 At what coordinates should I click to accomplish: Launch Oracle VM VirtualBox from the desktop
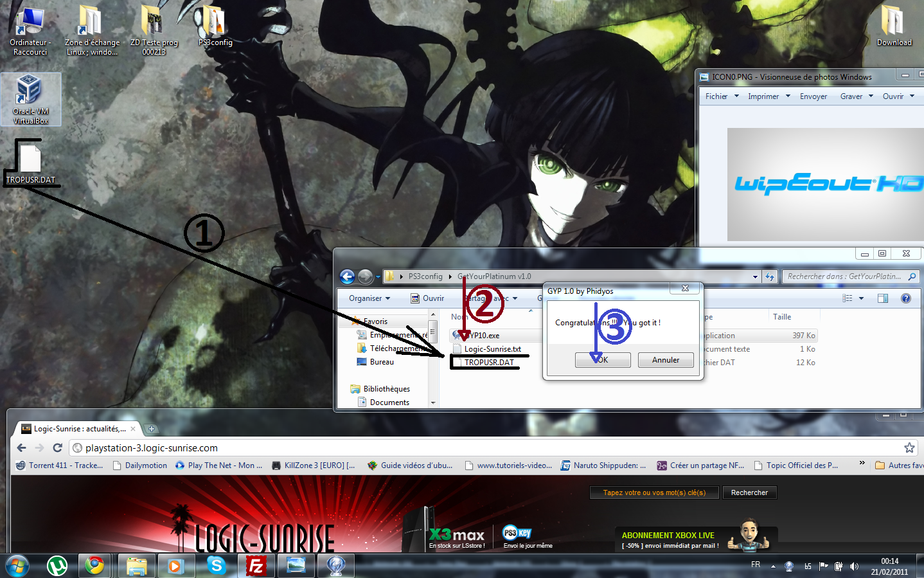(x=30, y=99)
